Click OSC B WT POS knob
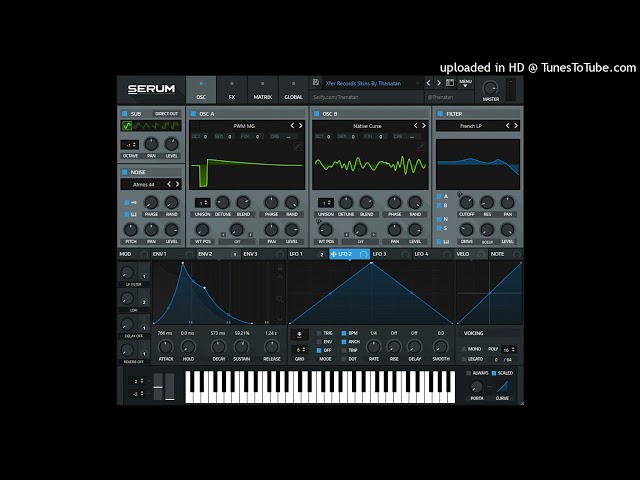The image size is (640, 480). (326, 230)
